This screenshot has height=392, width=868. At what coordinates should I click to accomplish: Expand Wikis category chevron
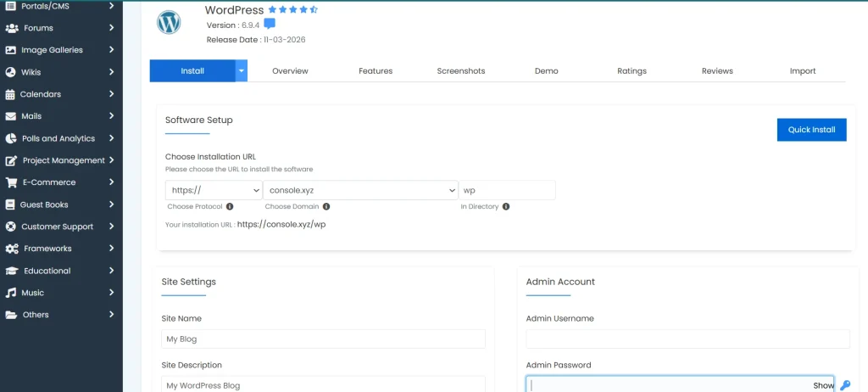pyautogui.click(x=112, y=72)
